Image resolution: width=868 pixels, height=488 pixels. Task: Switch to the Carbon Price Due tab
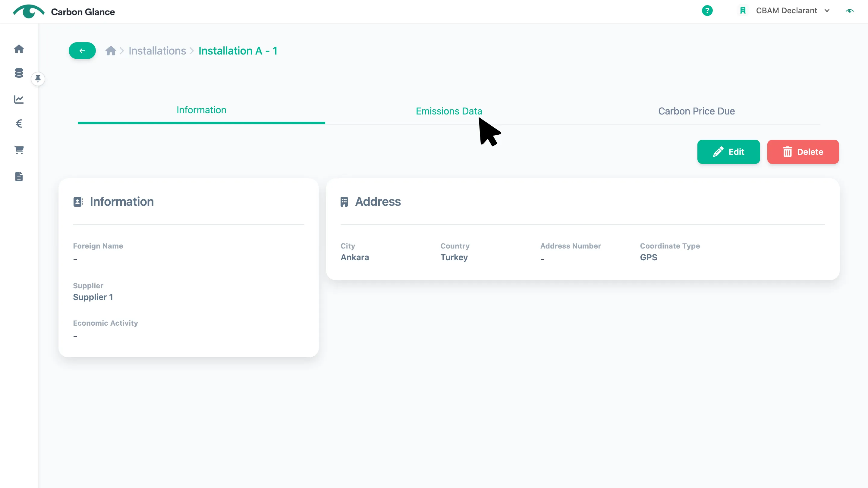697,111
